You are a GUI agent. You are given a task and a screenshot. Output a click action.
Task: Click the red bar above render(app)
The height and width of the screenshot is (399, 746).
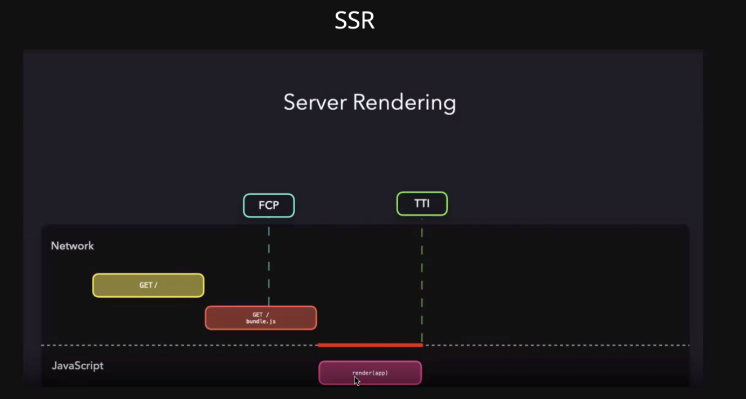[x=370, y=345]
